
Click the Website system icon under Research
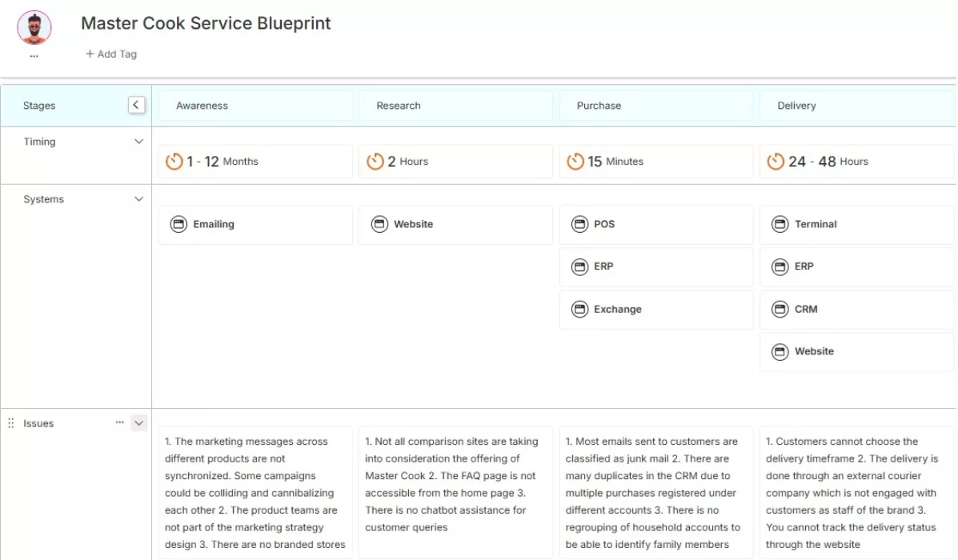click(x=379, y=224)
